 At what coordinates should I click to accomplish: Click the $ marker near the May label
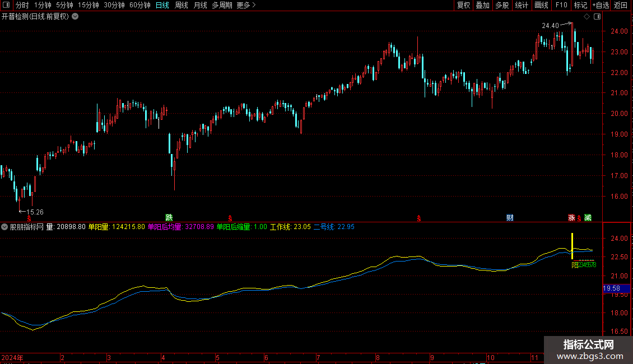point(230,218)
